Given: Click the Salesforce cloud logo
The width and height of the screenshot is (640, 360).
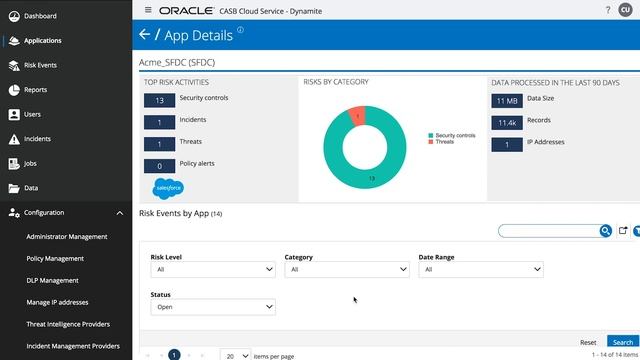Looking at the screenshot, I should (x=168, y=188).
